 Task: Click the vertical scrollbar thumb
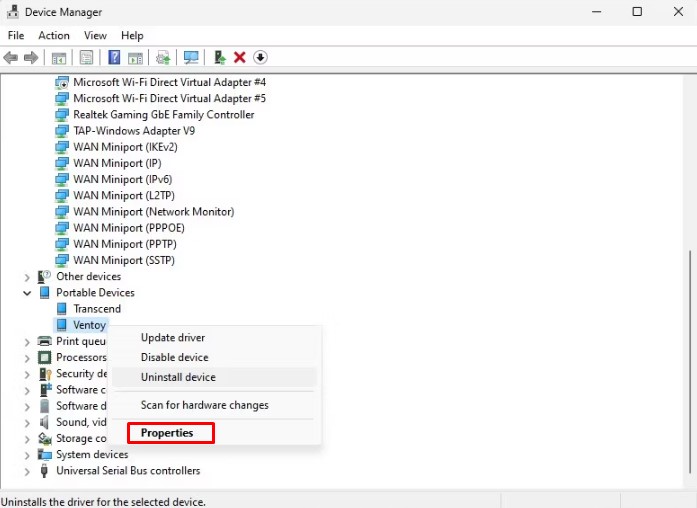point(689,362)
